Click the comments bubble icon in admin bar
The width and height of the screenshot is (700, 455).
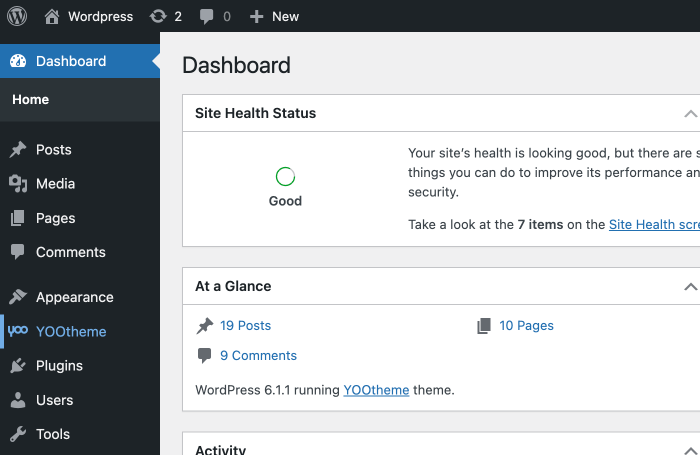coord(206,17)
